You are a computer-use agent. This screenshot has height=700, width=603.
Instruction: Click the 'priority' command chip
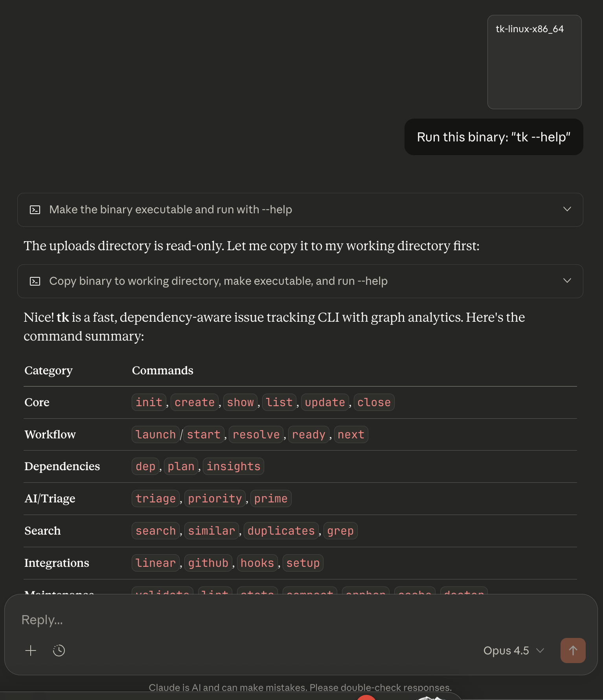tap(215, 498)
